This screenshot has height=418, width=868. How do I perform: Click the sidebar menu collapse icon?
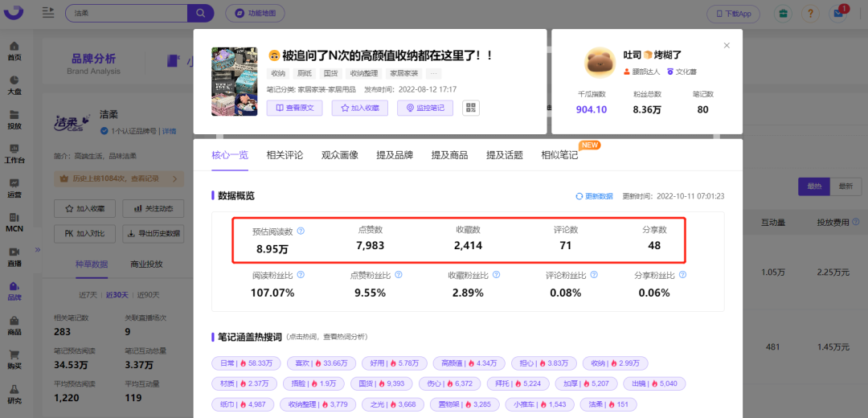(x=48, y=13)
